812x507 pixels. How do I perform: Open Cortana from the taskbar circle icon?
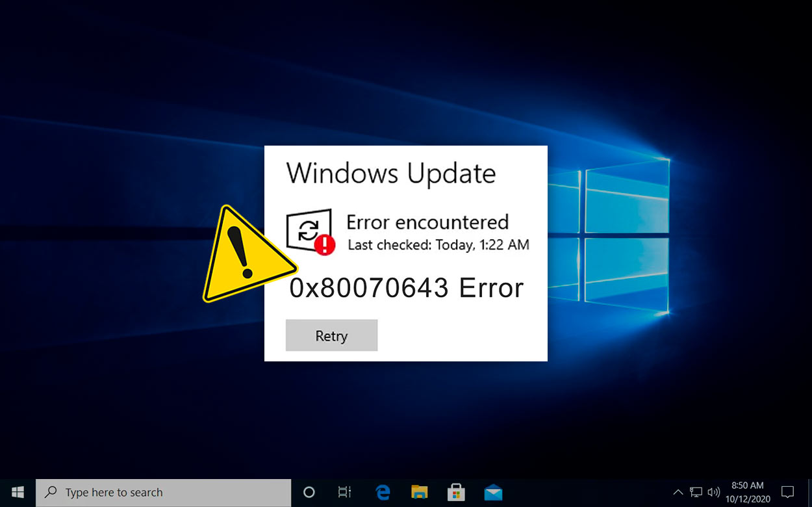pos(309,492)
